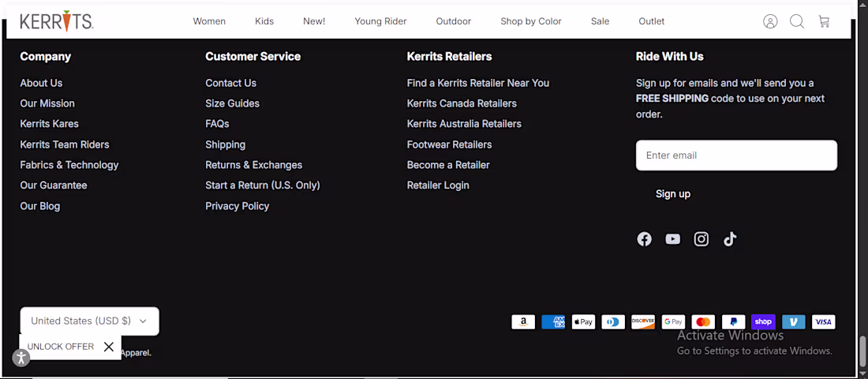Open the Young Rider menu
The height and width of the screenshot is (379, 868).
coord(381,21)
